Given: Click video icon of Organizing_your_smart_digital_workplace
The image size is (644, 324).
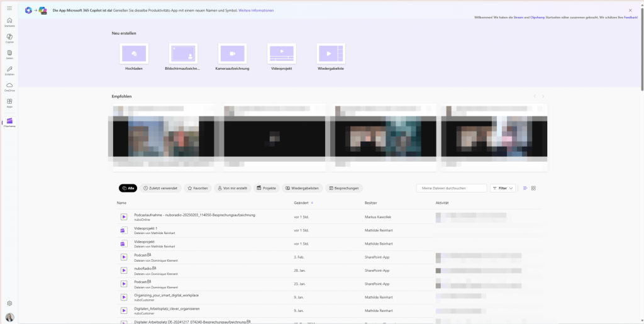Looking at the screenshot, I should (x=124, y=297).
